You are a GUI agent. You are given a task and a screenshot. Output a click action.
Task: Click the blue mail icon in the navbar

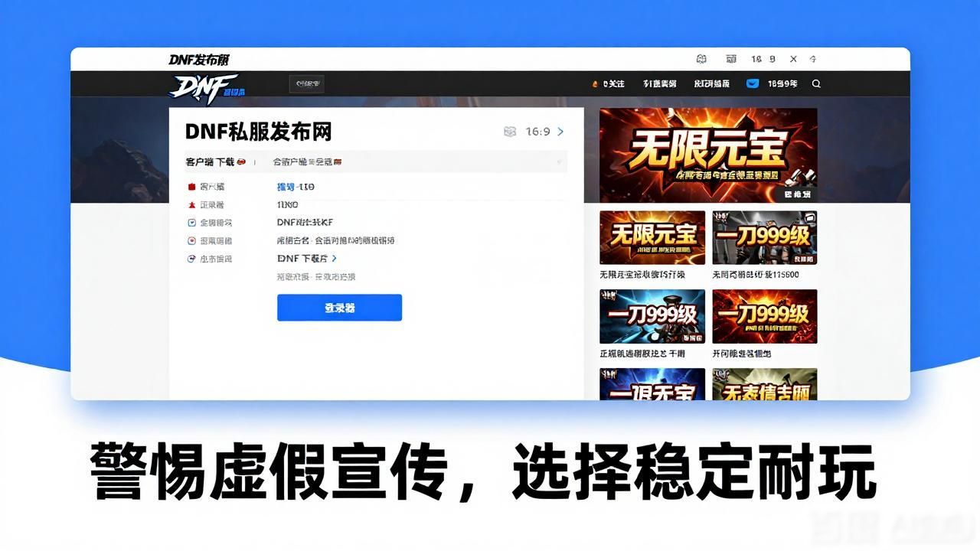(x=753, y=83)
